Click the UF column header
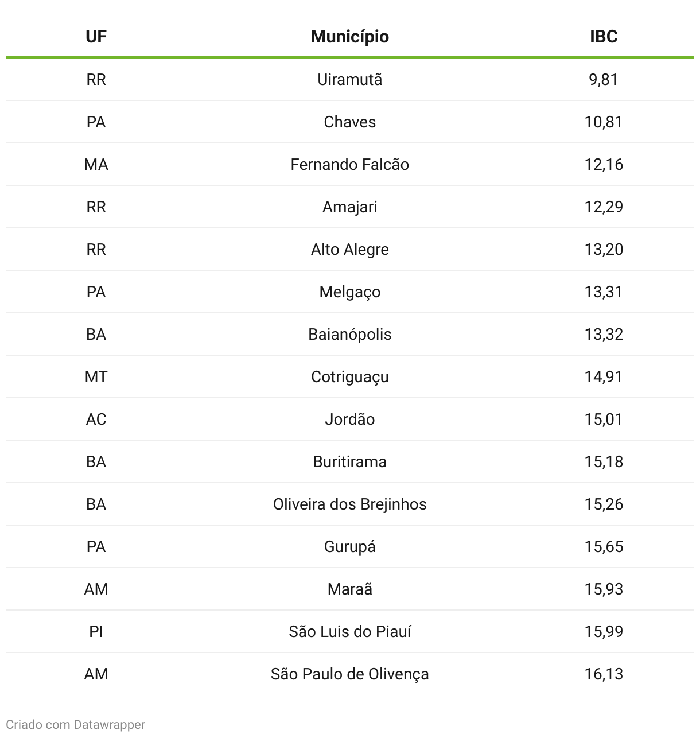 click(96, 37)
